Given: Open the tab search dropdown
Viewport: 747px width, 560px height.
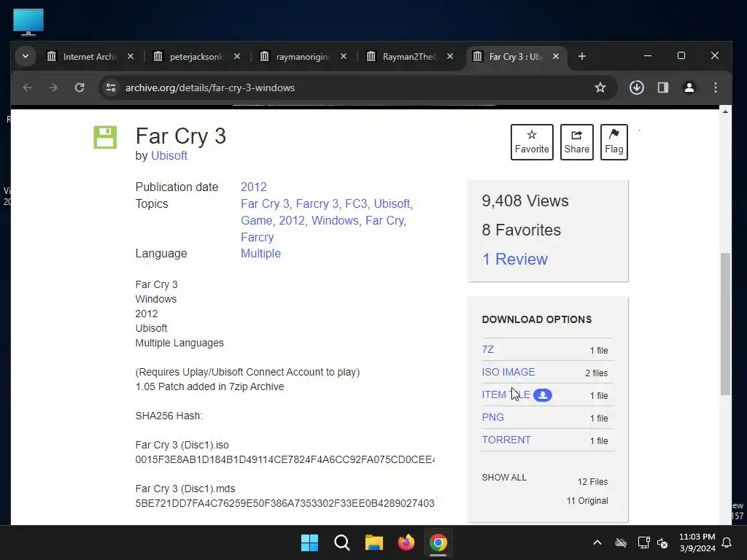Looking at the screenshot, I should pyautogui.click(x=26, y=56).
